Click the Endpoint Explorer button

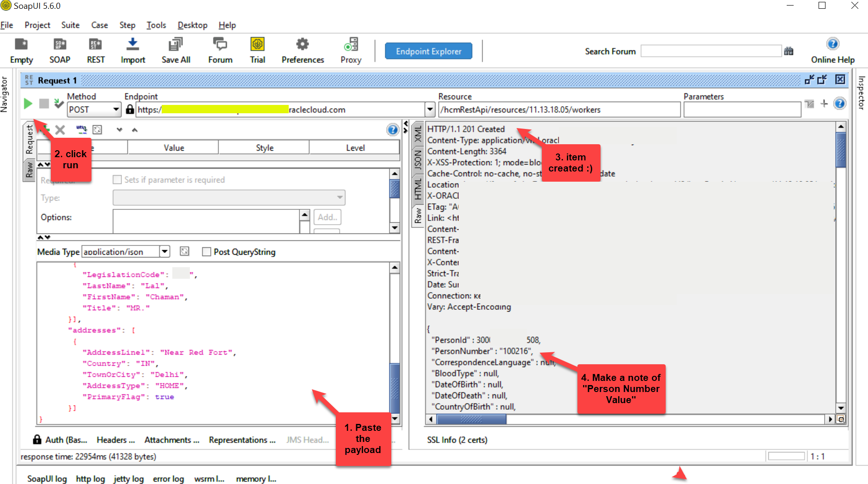[428, 51]
